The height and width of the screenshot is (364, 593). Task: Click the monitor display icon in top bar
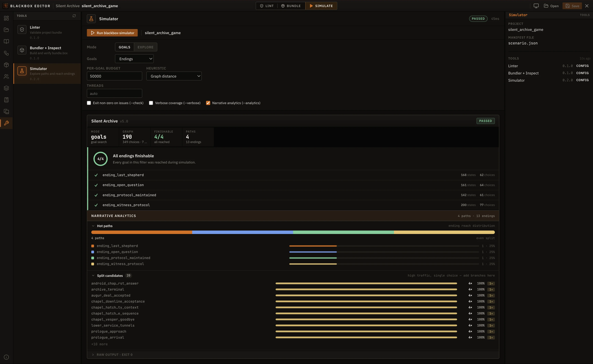click(x=536, y=6)
